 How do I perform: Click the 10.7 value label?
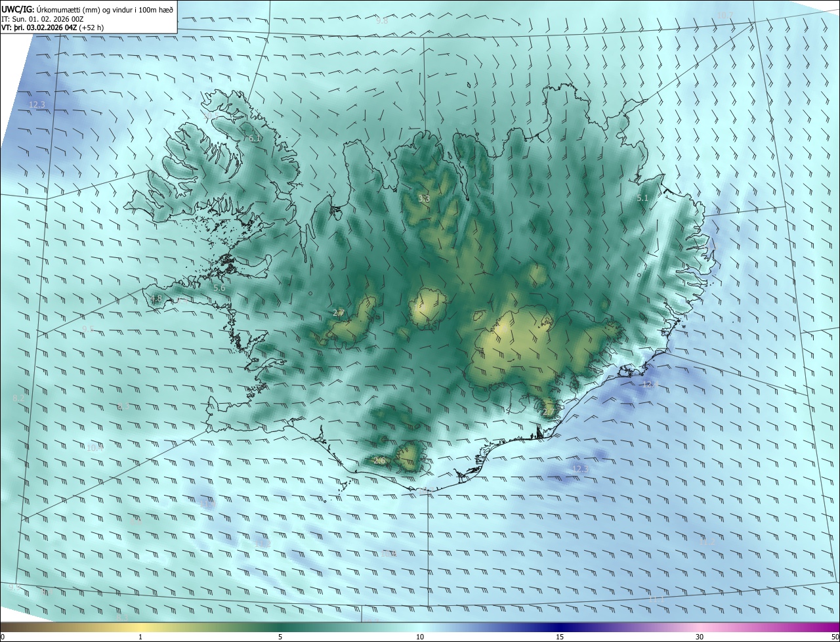(724, 15)
